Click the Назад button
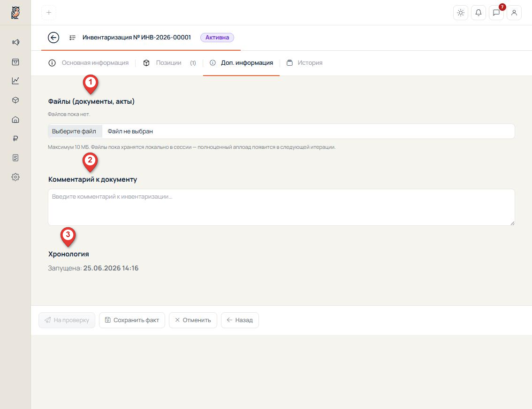Image resolution: width=532 pixels, height=409 pixels. point(240,320)
